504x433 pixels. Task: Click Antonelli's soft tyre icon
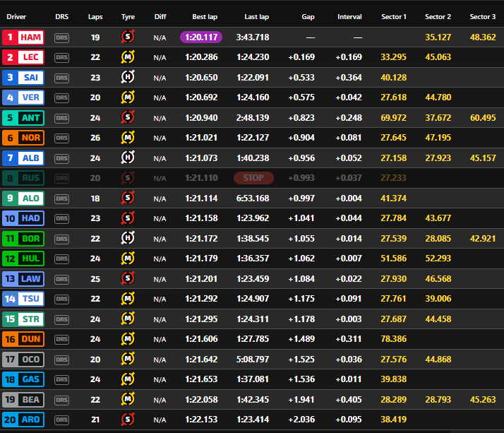128,118
